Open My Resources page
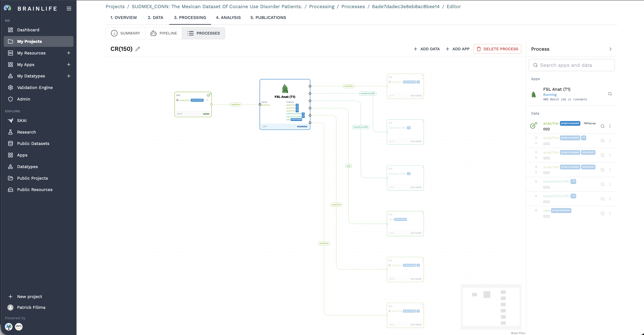This screenshot has height=335, width=644. (31, 53)
